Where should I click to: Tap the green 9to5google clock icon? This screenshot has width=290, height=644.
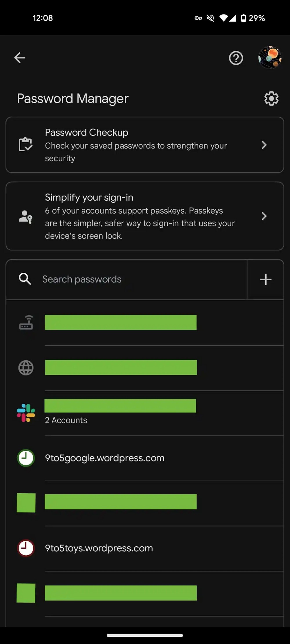(x=26, y=458)
